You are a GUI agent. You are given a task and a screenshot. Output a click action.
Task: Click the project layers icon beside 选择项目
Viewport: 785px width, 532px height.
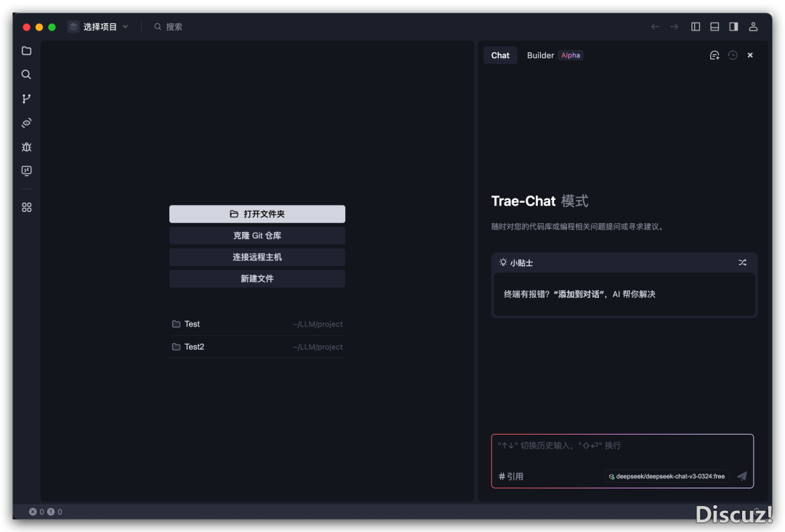coord(73,26)
